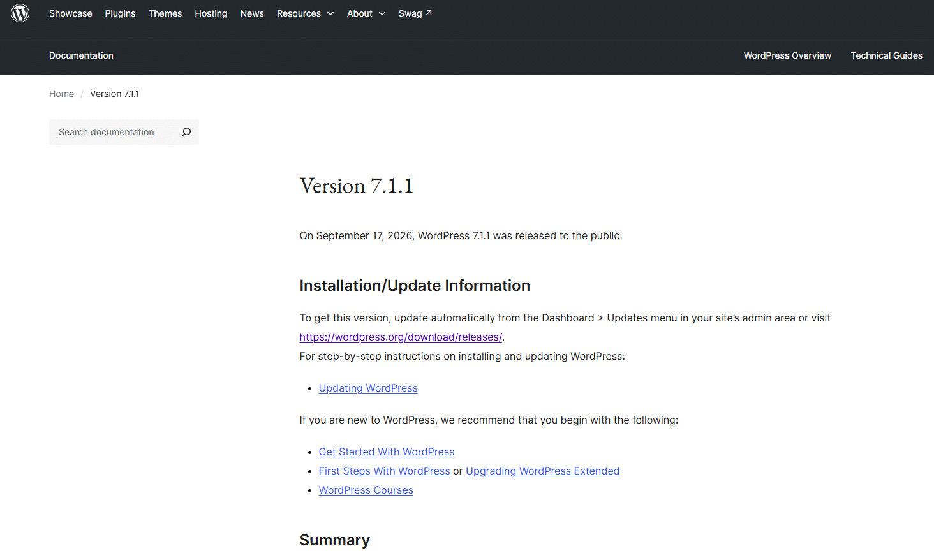This screenshot has height=560, width=934.
Task: Open the WordPress Courses link
Action: pyautogui.click(x=366, y=490)
